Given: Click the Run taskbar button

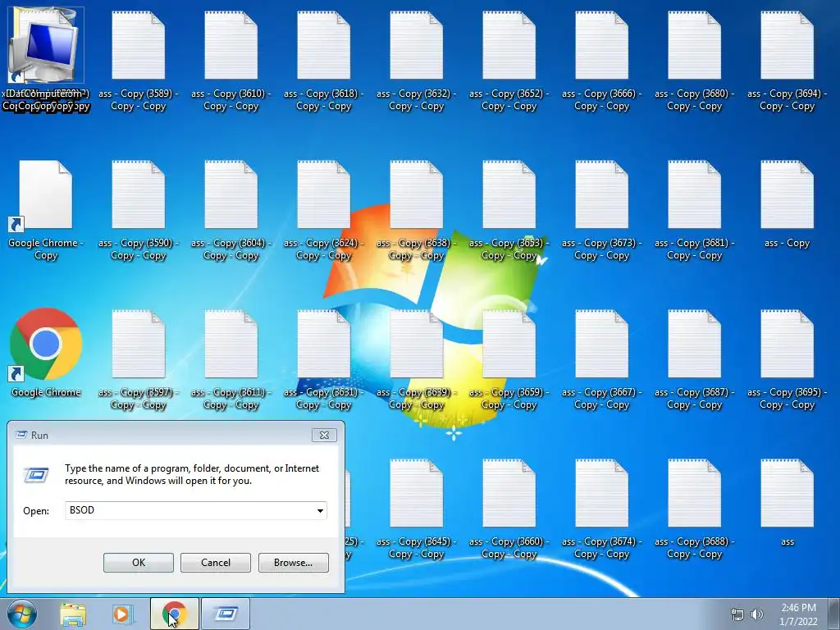Looking at the screenshot, I should pyautogui.click(x=226, y=614).
